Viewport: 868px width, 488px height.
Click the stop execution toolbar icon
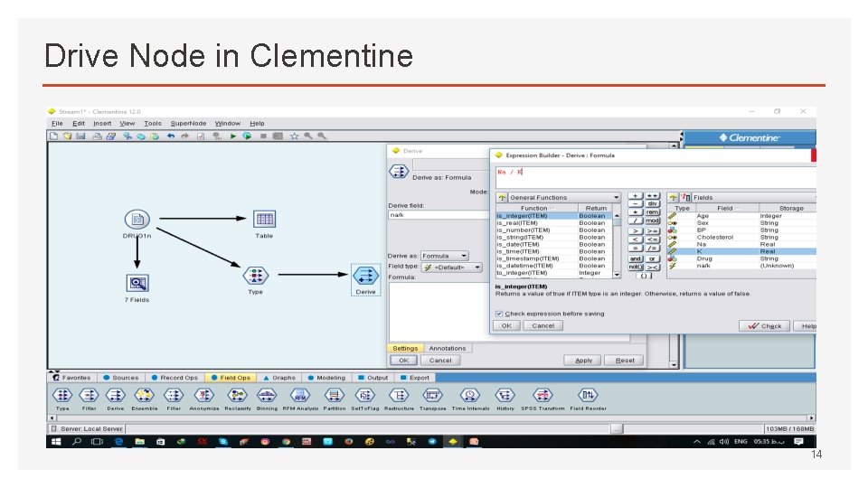coord(263,136)
